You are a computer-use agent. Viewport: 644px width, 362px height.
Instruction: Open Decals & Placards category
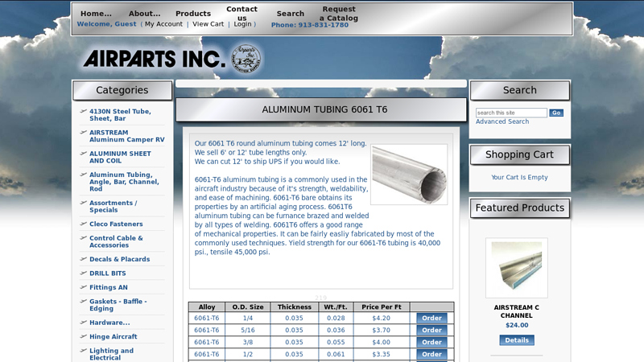coord(119,259)
